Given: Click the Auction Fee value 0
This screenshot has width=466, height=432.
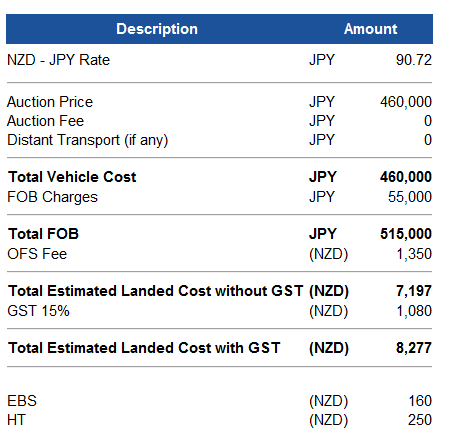Looking at the screenshot, I should click(428, 121).
